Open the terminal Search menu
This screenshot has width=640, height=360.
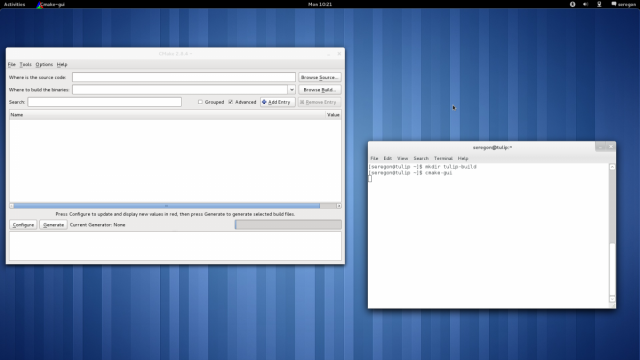click(x=421, y=158)
